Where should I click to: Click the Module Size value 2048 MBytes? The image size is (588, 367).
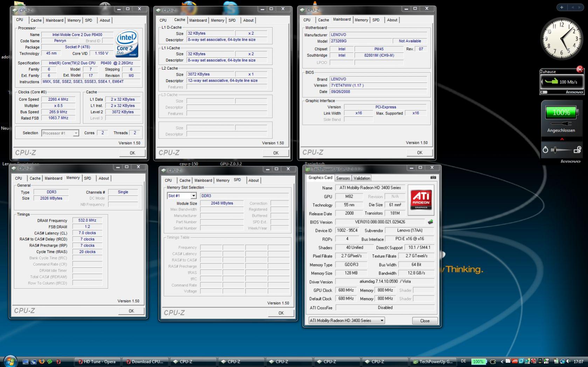(x=222, y=203)
